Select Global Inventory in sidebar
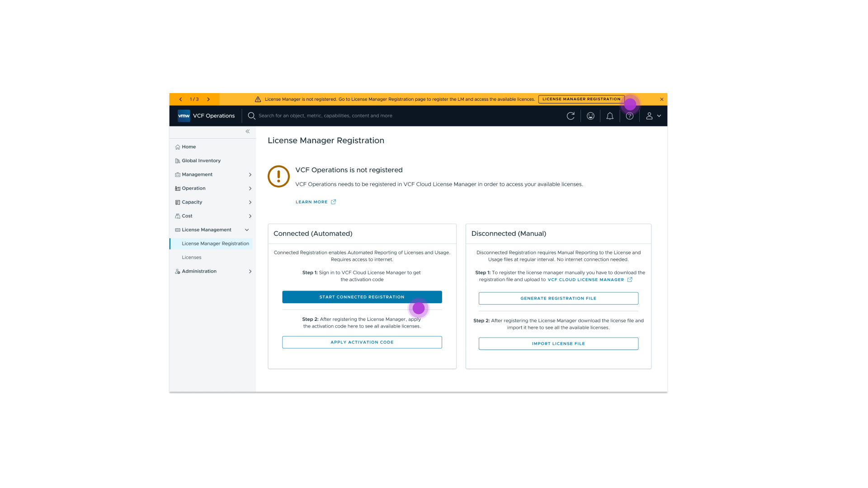 click(x=201, y=161)
